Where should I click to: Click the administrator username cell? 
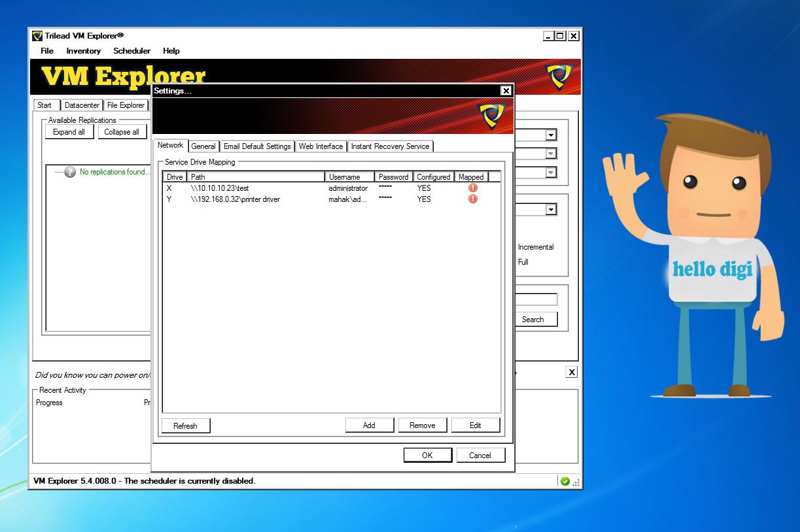(348, 188)
